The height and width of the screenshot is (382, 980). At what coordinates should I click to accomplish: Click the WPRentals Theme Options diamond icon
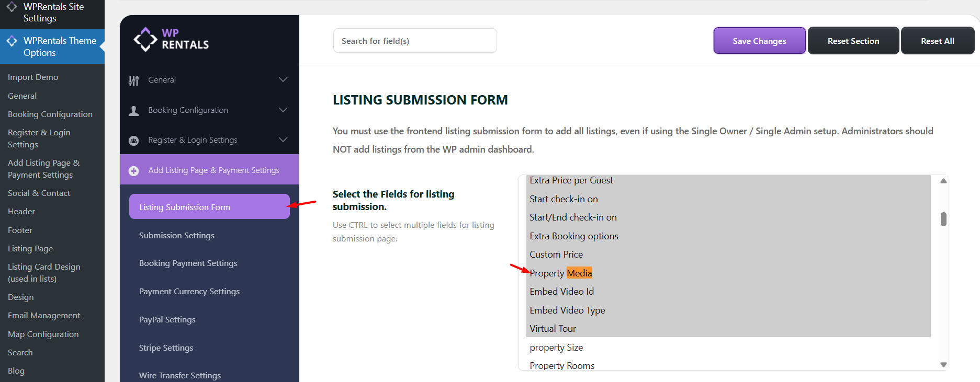coord(12,41)
